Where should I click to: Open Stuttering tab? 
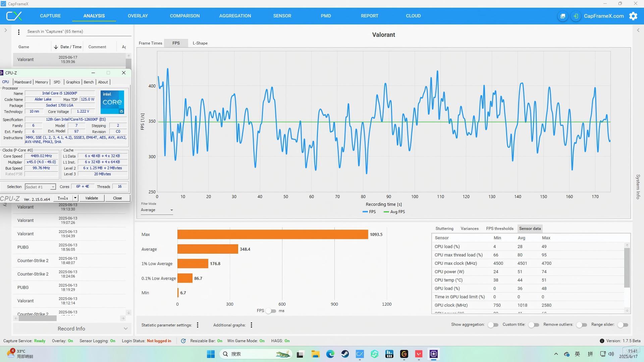coord(444,229)
